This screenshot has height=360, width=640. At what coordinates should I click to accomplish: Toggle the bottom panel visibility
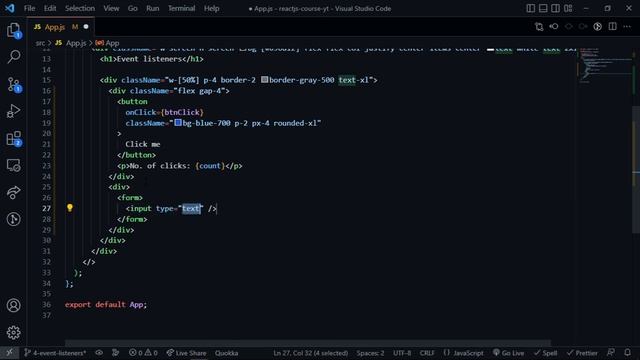pos(543,8)
